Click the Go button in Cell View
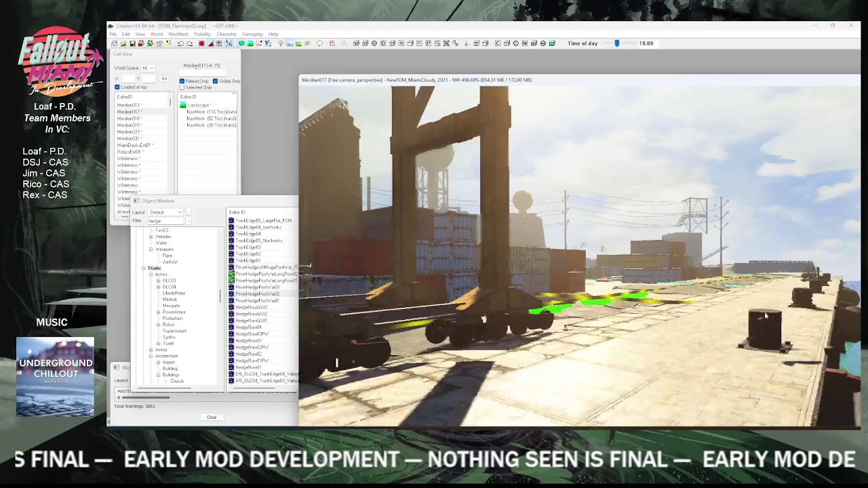Image resolution: width=868 pixels, height=488 pixels. 164,79
